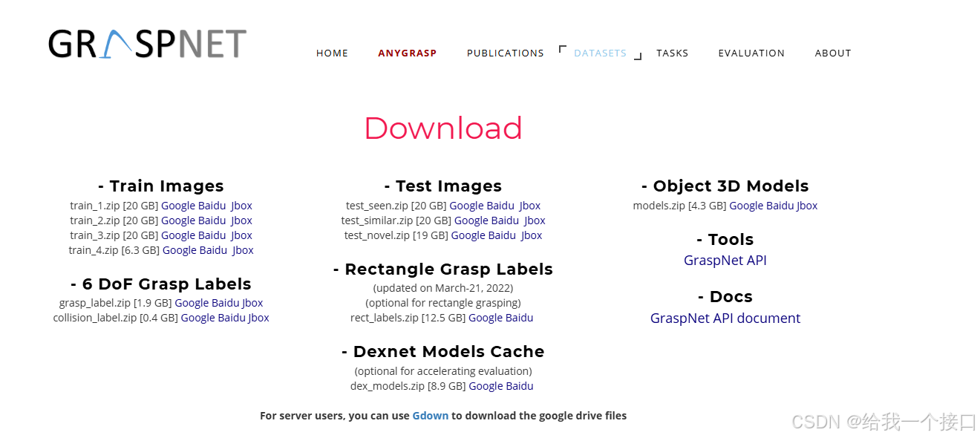
Task: Download models.zip from Baidu
Action: (780, 206)
